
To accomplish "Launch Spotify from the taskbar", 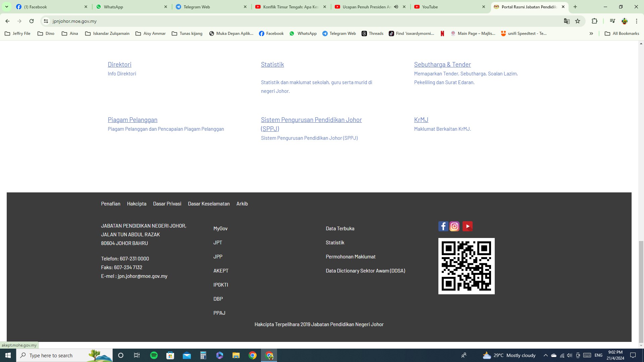I will 154,355.
